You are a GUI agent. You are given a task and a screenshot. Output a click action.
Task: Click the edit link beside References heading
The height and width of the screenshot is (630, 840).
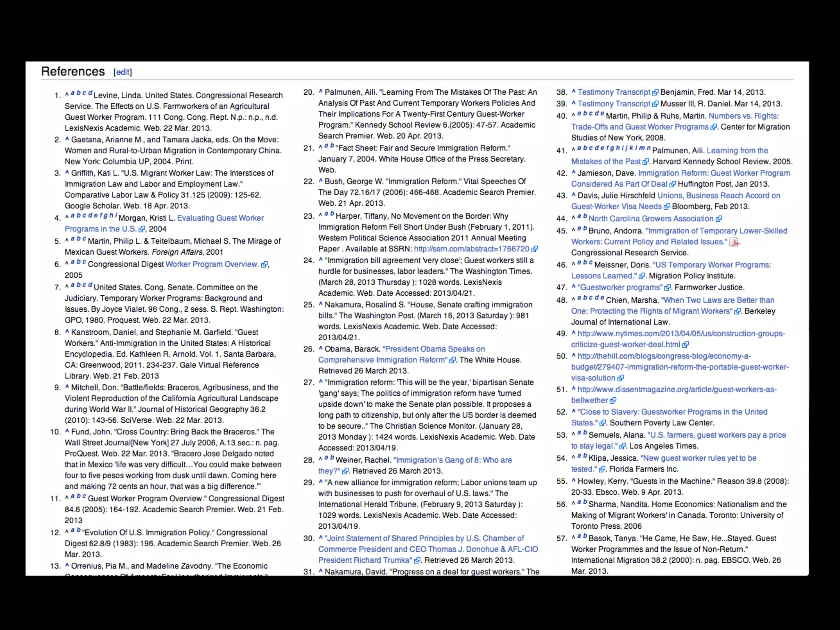[x=123, y=72]
